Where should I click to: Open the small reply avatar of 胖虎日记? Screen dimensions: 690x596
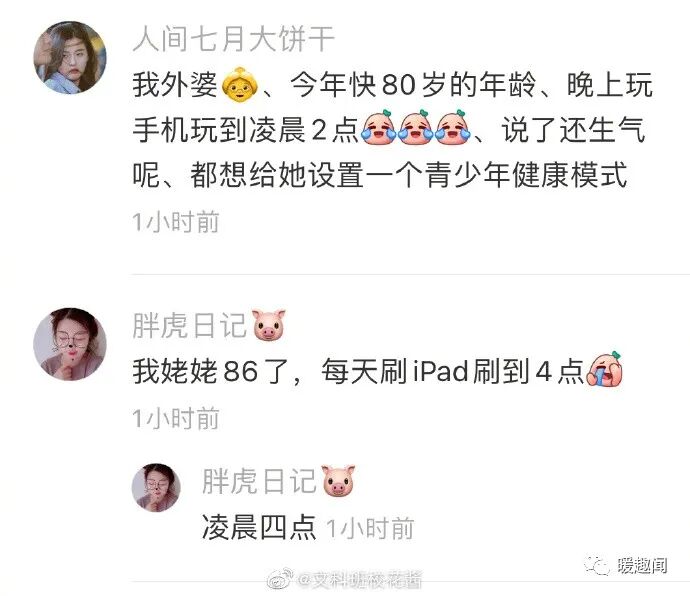tap(156, 487)
